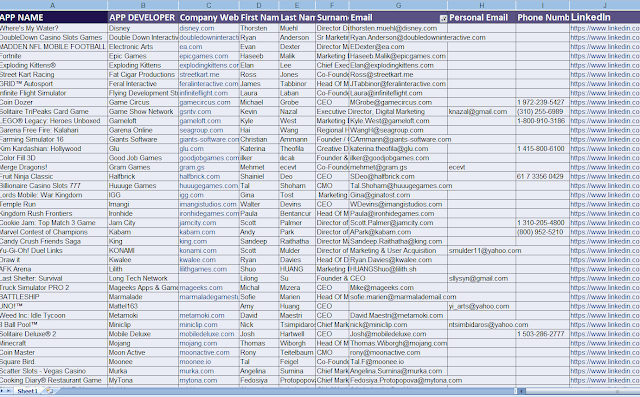Open the LinkedIn link in the Coin Dozer row
The height and width of the screenshot is (397, 640).
[605, 102]
